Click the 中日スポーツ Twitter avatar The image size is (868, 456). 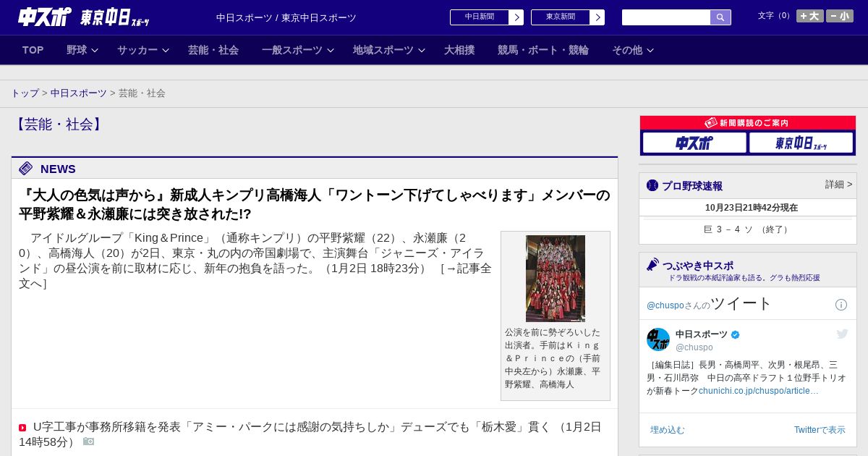(658, 339)
